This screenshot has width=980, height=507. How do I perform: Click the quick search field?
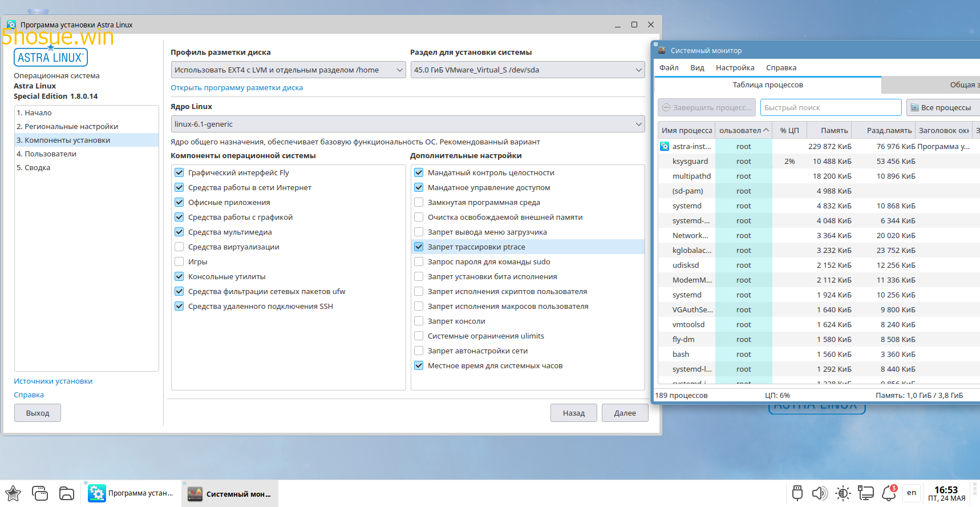click(831, 107)
